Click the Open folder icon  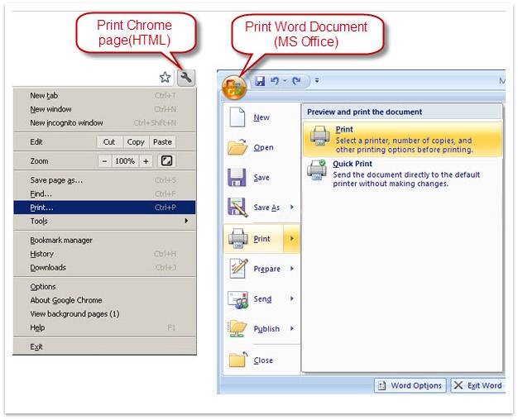pos(237,147)
